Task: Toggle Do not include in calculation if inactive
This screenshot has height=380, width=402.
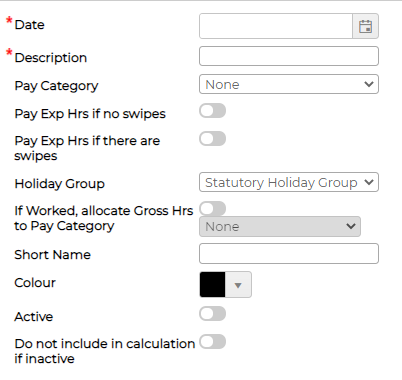Action: click(x=213, y=342)
